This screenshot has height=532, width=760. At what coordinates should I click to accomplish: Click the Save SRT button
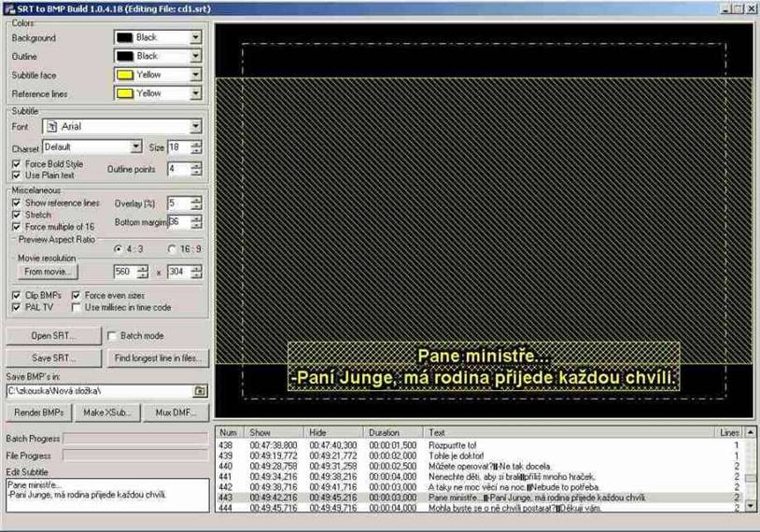pos(53,358)
